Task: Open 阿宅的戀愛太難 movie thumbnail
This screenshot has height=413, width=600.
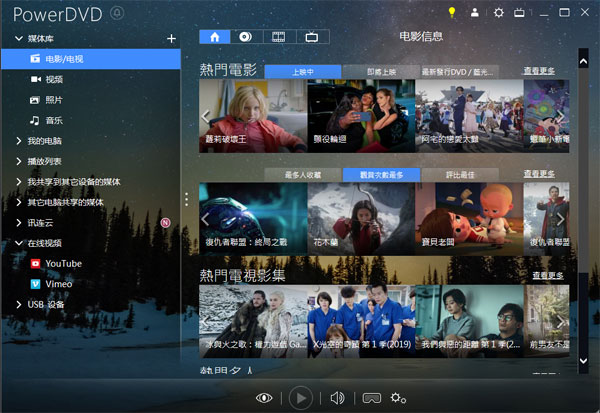Action: [470, 116]
